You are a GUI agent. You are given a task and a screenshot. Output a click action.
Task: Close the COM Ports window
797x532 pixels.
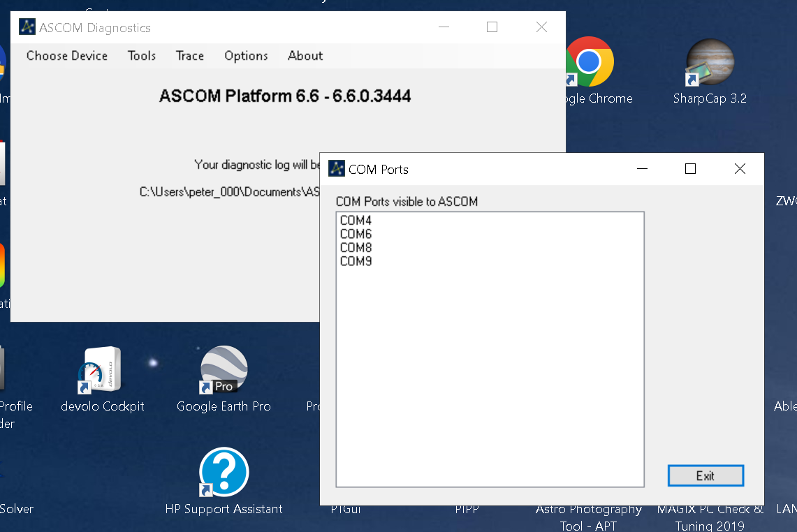740,169
